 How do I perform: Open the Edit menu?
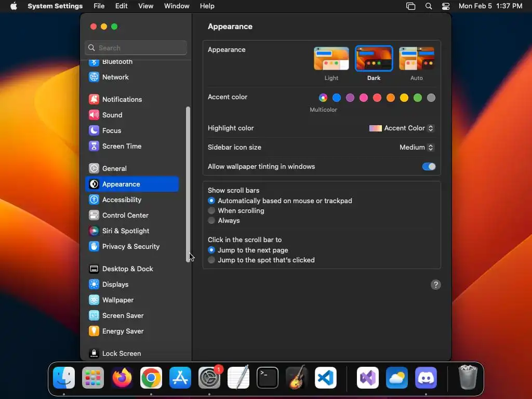(121, 6)
